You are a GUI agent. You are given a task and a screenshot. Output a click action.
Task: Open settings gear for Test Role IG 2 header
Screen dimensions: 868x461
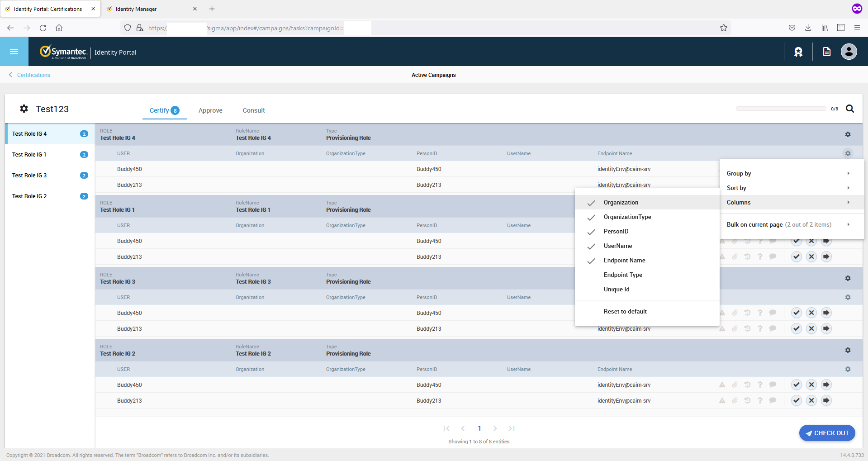click(848, 350)
